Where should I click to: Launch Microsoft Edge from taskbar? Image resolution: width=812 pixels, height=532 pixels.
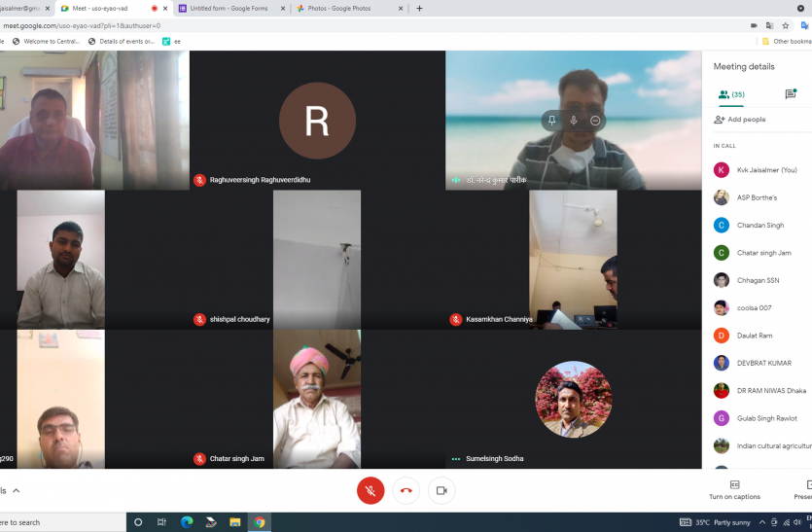pos(187,522)
